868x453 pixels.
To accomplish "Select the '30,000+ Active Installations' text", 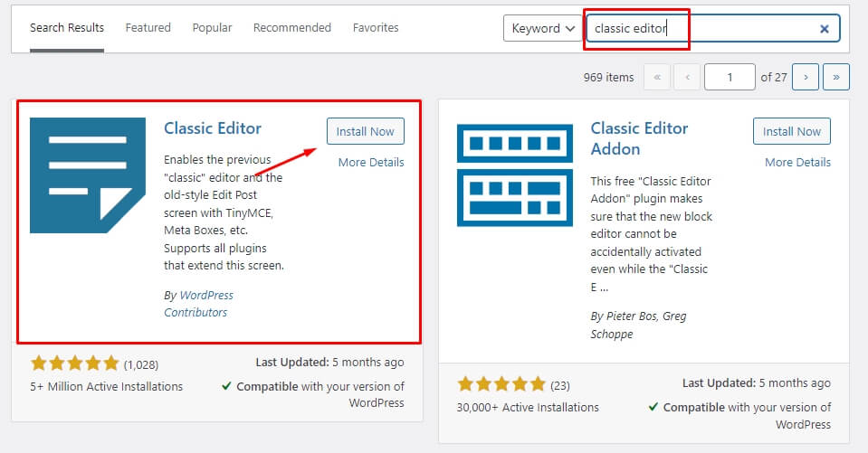I will [528, 408].
